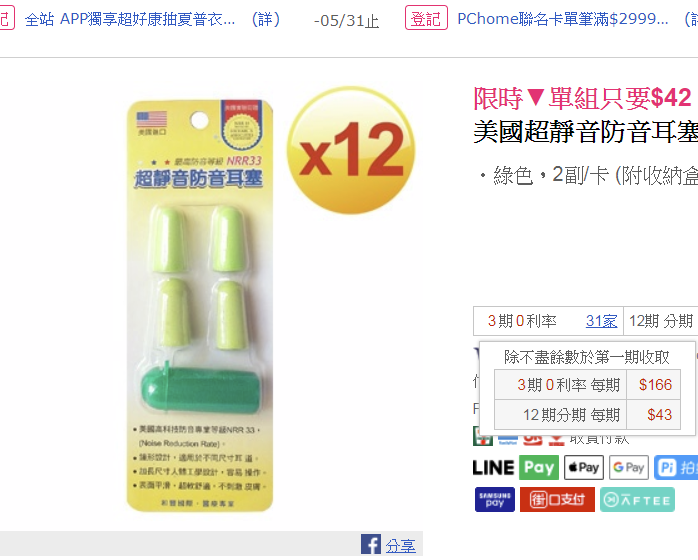Select the 12期 分期 installment tab

pos(661,321)
